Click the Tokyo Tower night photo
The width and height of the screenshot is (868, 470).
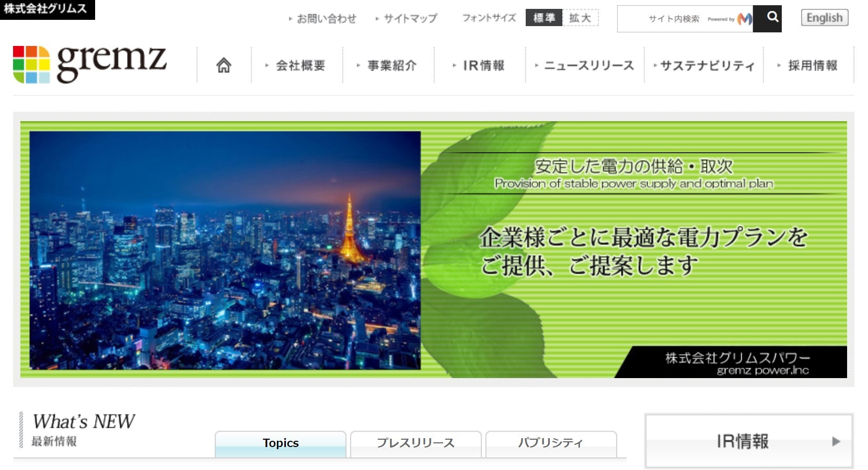coord(225,251)
